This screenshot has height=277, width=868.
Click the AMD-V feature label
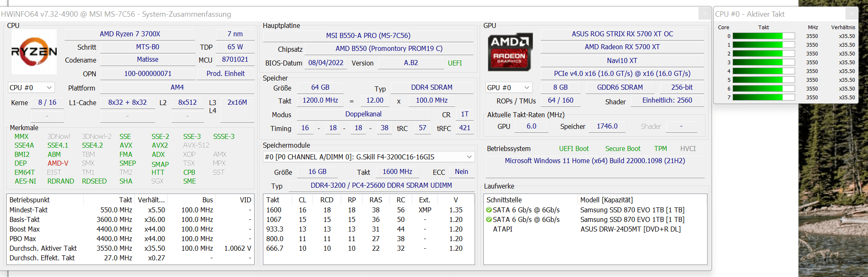point(58,164)
